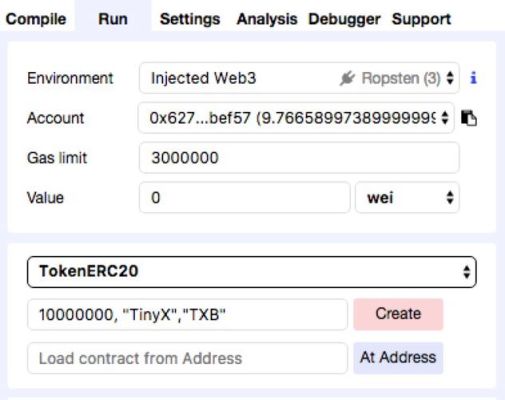
Task: Click the pink Create button
Action: 398,314
